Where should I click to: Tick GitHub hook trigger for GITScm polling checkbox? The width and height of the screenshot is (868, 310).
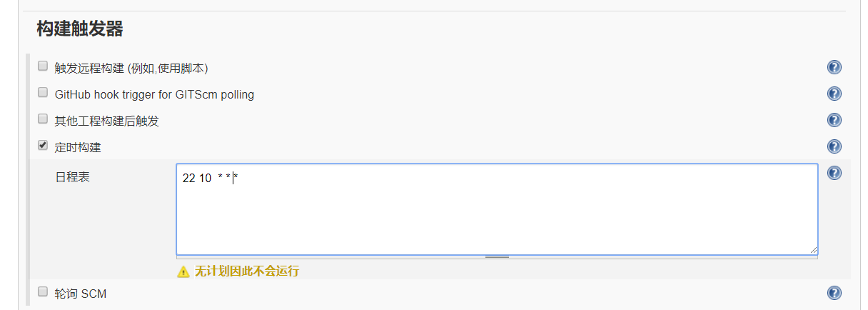click(43, 93)
